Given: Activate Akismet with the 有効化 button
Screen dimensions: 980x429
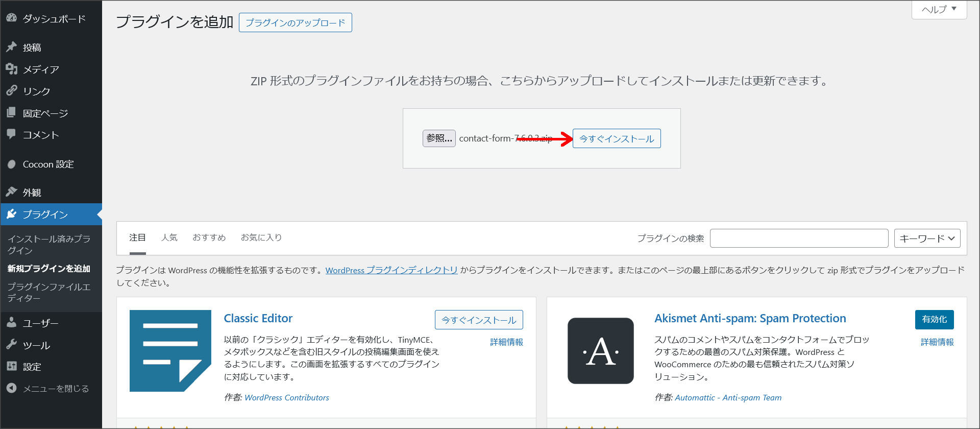Looking at the screenshot, I should (934, 319).
